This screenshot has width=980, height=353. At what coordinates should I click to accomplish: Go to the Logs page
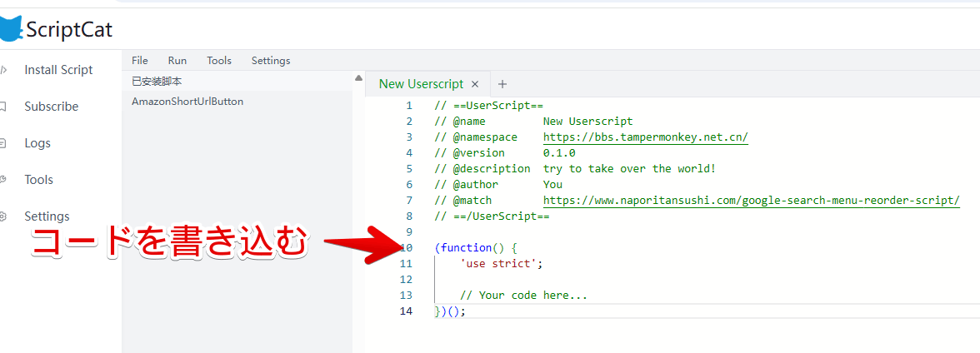[x=37, y=143]
